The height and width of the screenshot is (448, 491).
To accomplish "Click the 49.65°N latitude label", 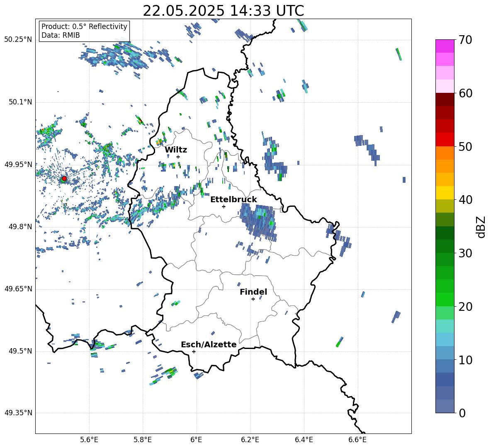I will (x=18, y=289).
